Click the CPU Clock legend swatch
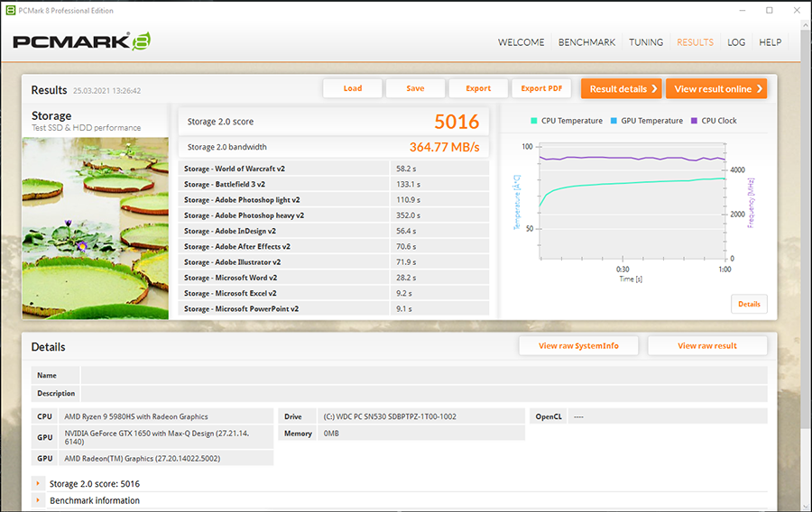The height and width of the screenshot is (512, 812). 694,121
